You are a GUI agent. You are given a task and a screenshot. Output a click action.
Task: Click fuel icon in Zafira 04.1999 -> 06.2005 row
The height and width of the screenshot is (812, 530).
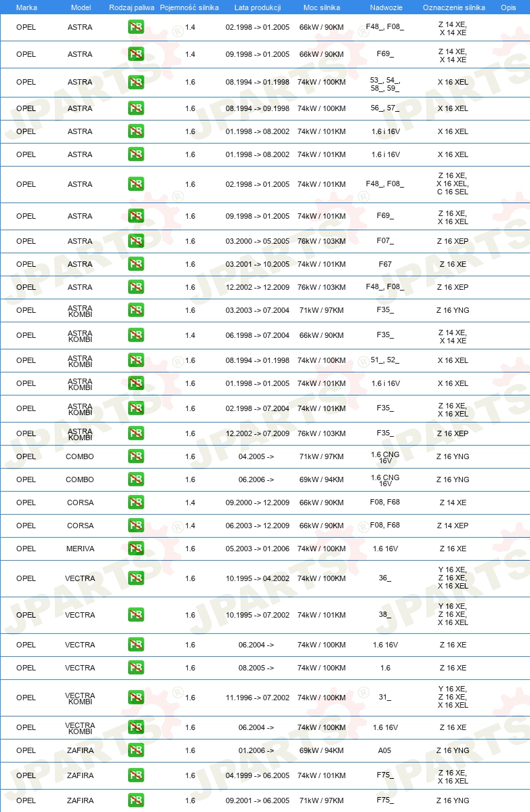pyautogui.click(x=136, y=775)
